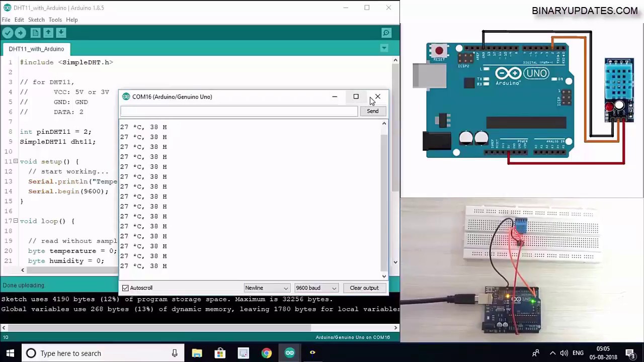The height and width of the screenshot is (362, 644).
Task: Minimize the Arduino IDE main window
Action: 346,8
